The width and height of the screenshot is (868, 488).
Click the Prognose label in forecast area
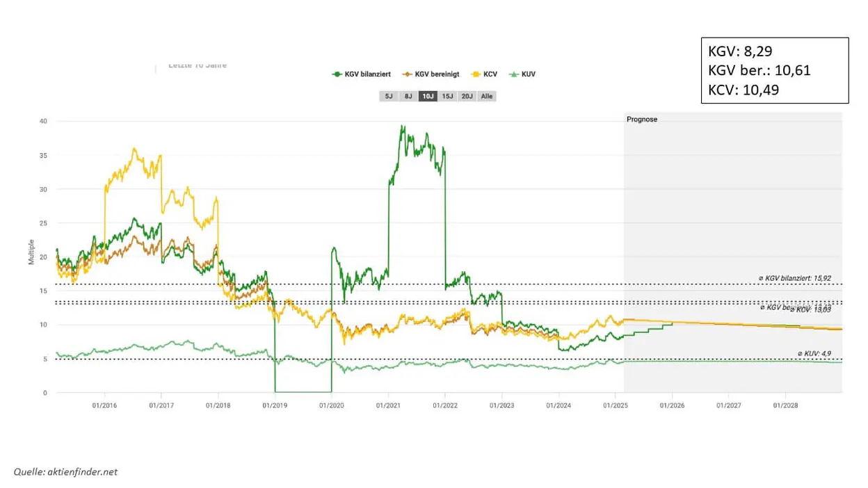coord(642,120)
